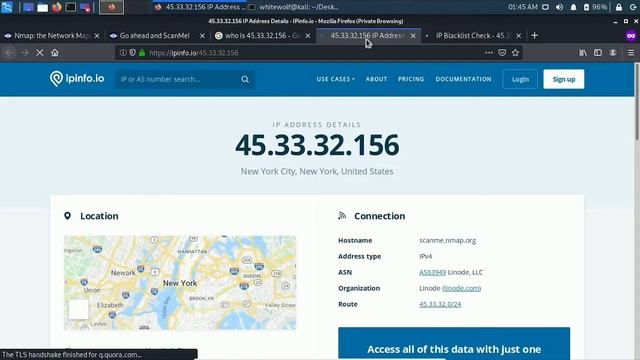Click the Access all of this data banner
Viewport: 640px width, 360px height.
coord(454,343)
